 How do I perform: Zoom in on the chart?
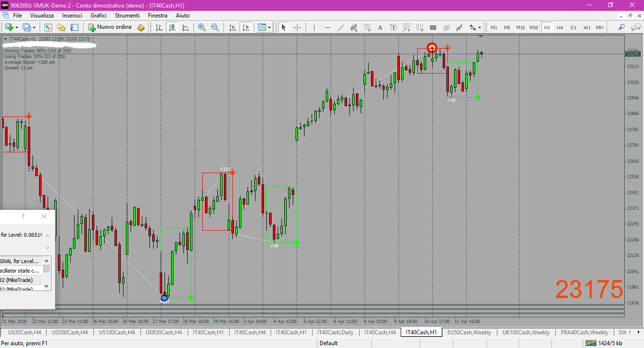[202, 27]
